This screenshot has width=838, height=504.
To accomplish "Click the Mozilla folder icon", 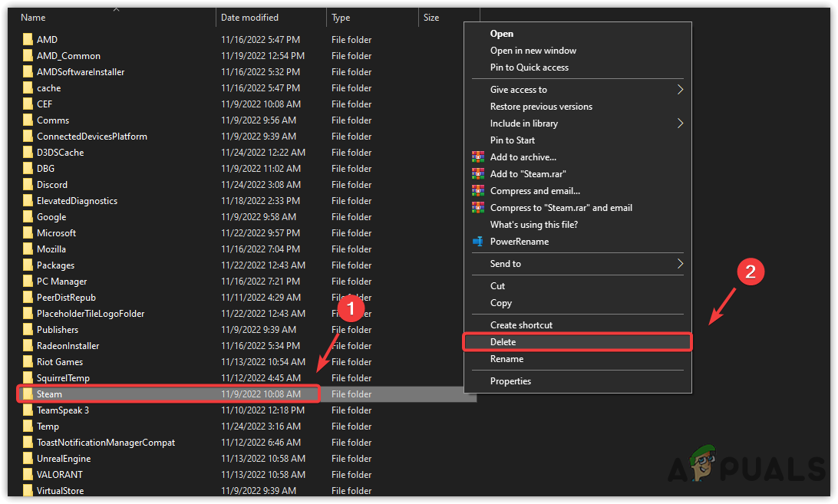I will 26,249.
